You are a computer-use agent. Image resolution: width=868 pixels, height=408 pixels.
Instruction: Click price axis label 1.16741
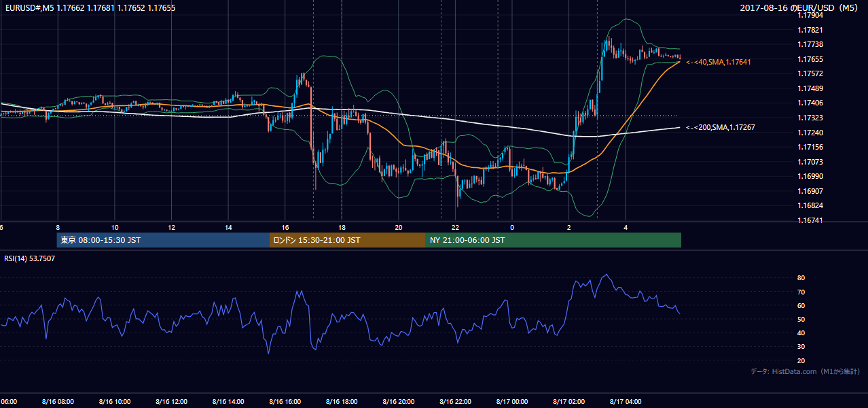click(x=810, y=220)
